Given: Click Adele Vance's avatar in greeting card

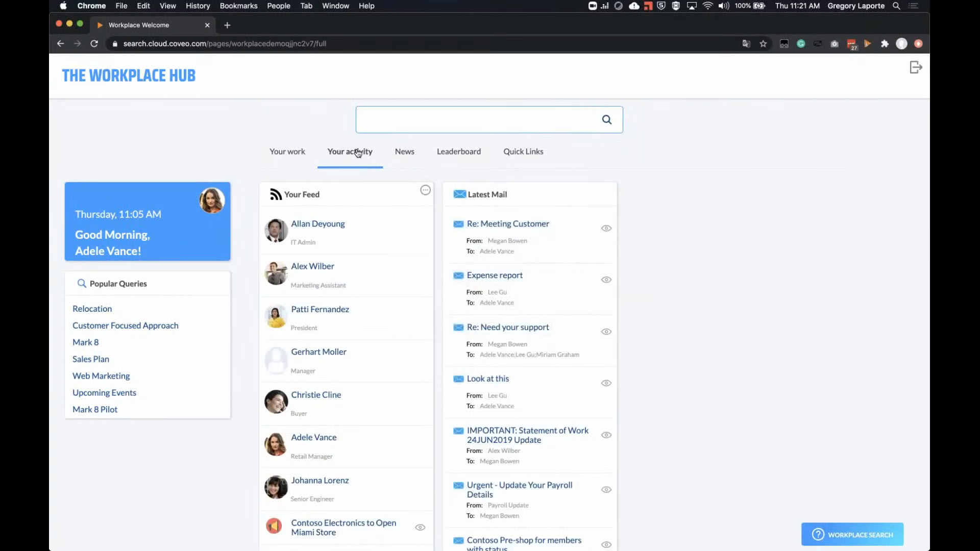Looking at the screenshot, I should click(212, 200).
